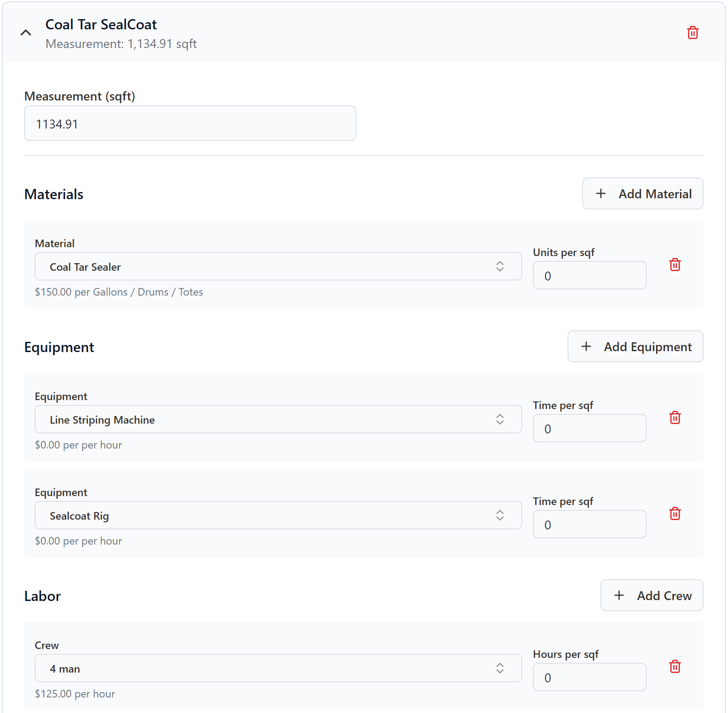Click the Time per sqf field for Sealcoat Rig
The width and height of the screenshot is (728, 713).
click(589, 525)
